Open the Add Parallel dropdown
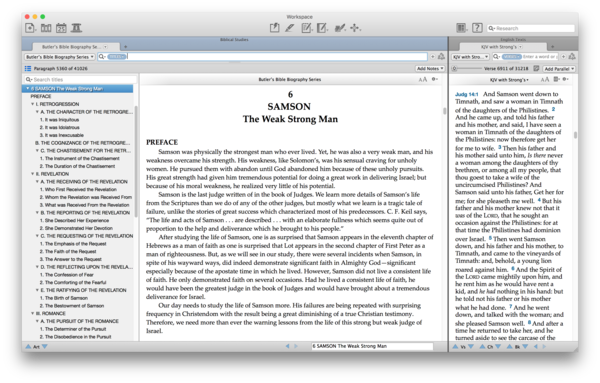The height and width of the screenshot is (383, 600). click(x=559, y=69)
